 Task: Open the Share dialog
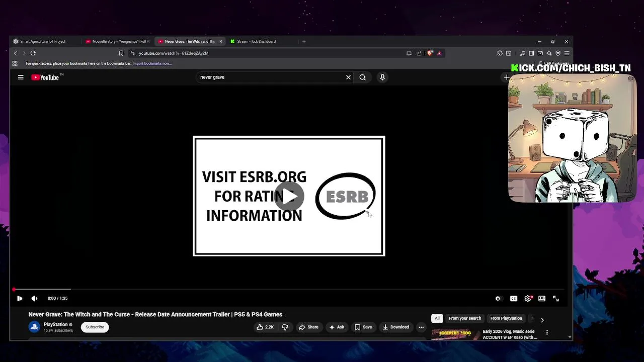coord(308,327)
